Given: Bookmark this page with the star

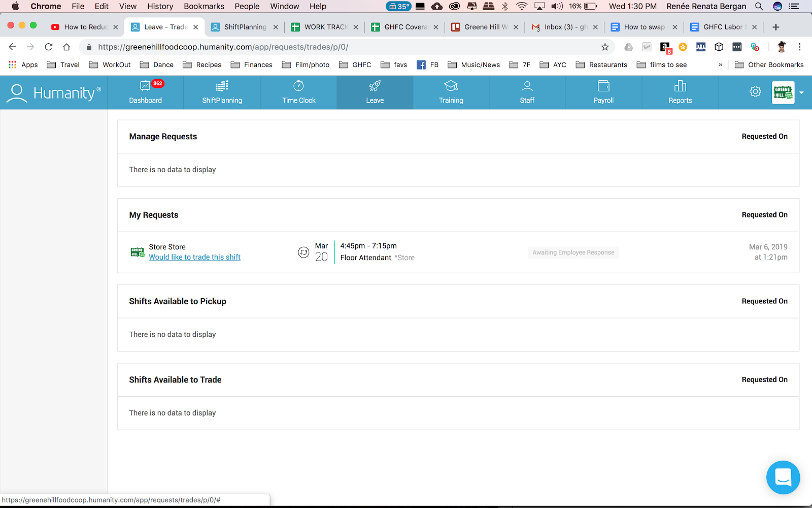Looking at the screenshot, I should click(605, 47).
